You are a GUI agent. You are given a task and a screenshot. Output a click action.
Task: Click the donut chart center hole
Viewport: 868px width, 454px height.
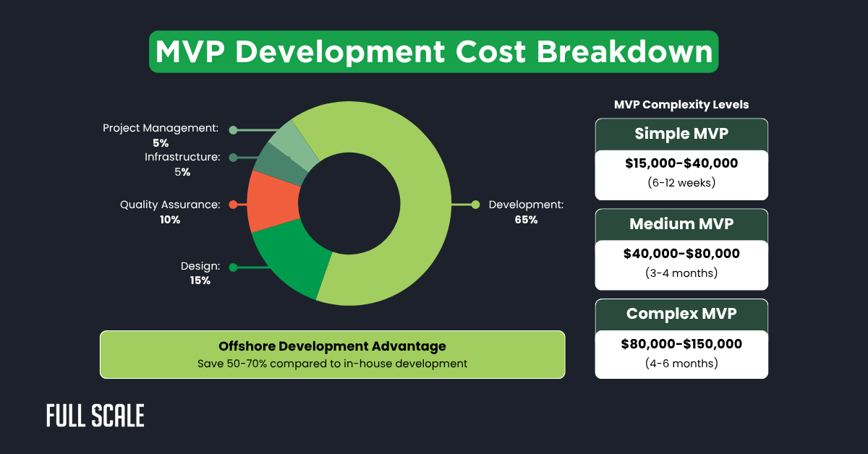352,205
